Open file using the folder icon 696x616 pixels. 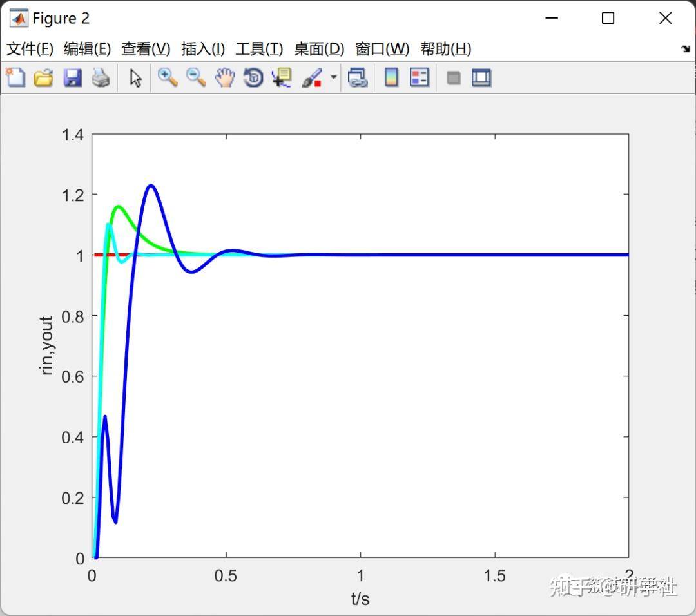point(44,78)
